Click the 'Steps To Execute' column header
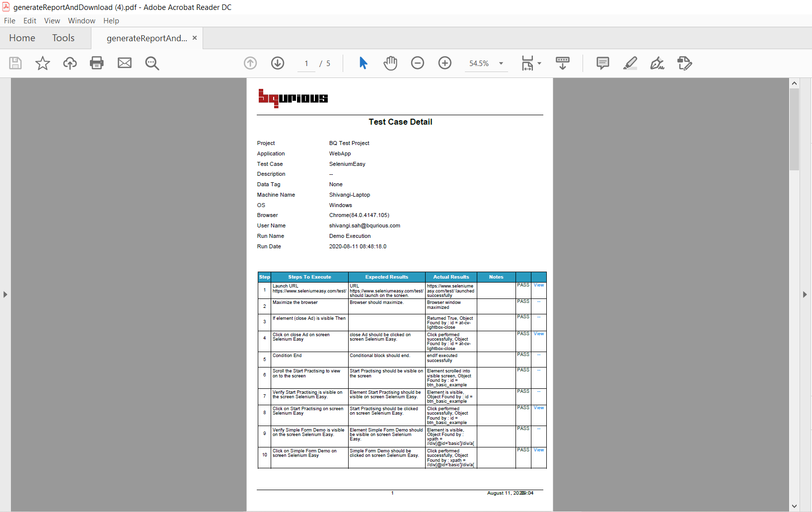This screenshot has width=812, height=512. [x=309, y=277]
